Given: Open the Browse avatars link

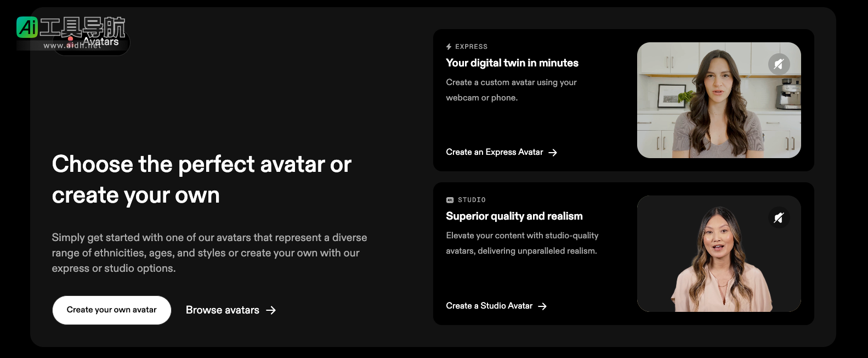Looking at the screenshot, I should (x=222, y=310).
